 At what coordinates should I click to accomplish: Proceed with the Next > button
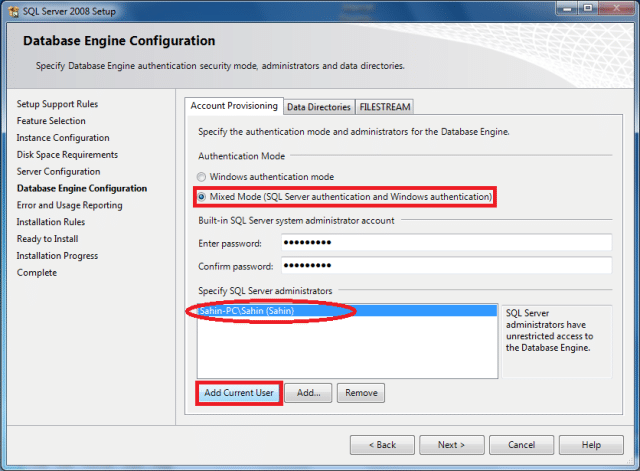coord(452,445)
